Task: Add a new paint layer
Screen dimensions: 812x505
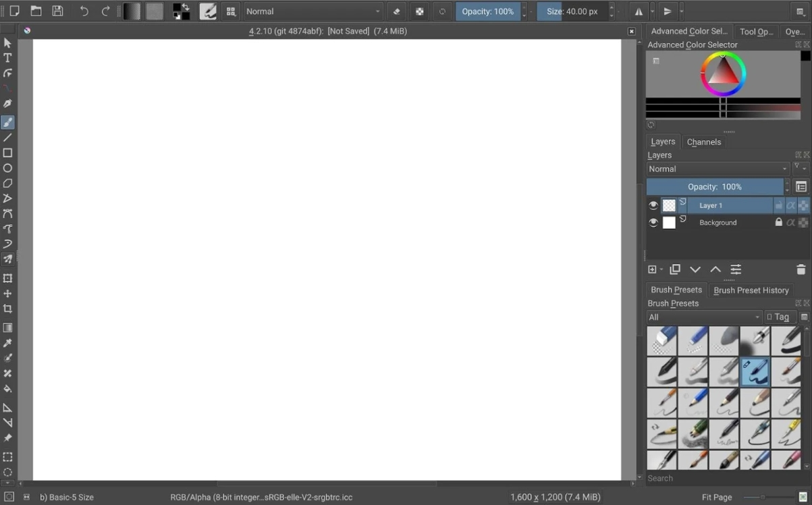Action: coord(651,269)
